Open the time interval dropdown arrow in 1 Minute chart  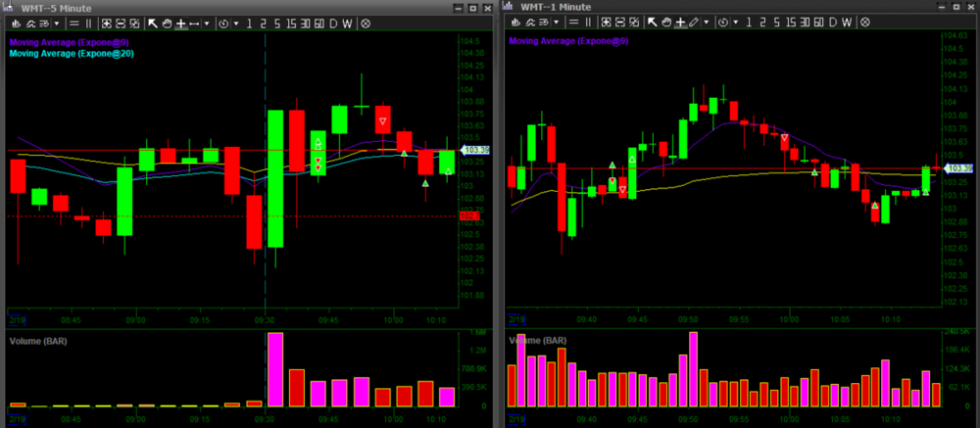pyautogui.click(x=735, y=22)
